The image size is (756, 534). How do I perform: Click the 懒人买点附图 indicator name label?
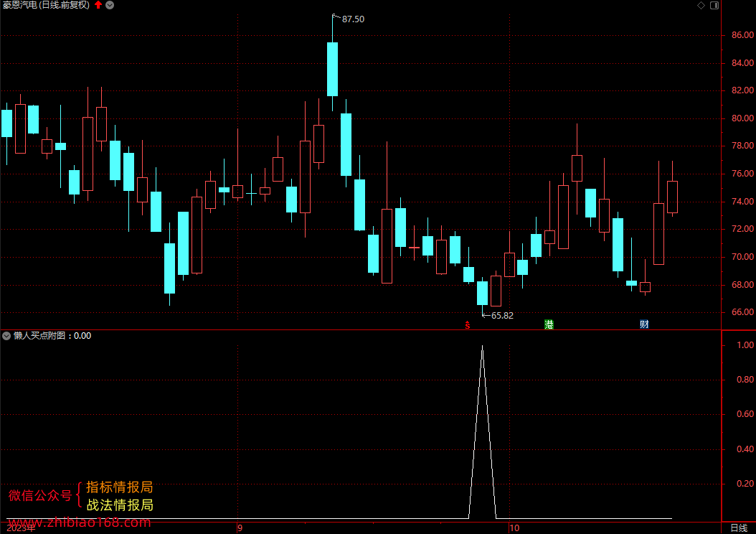coord(39,336)
